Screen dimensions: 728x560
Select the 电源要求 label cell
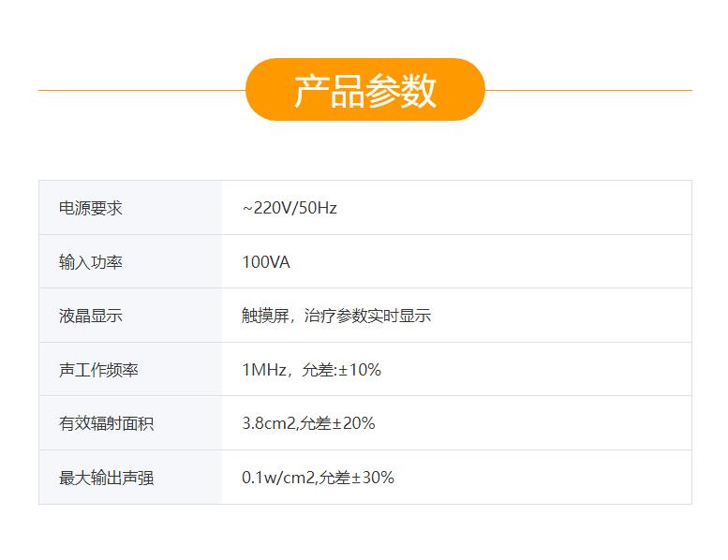pyautogui.click(x=91, y=208)
